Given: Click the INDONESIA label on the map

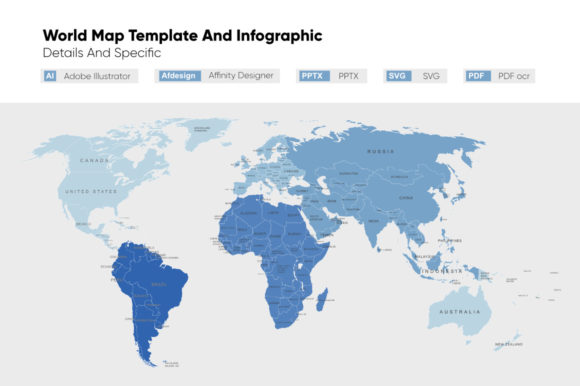Looking at the screenshot, I should click(442, 271).
